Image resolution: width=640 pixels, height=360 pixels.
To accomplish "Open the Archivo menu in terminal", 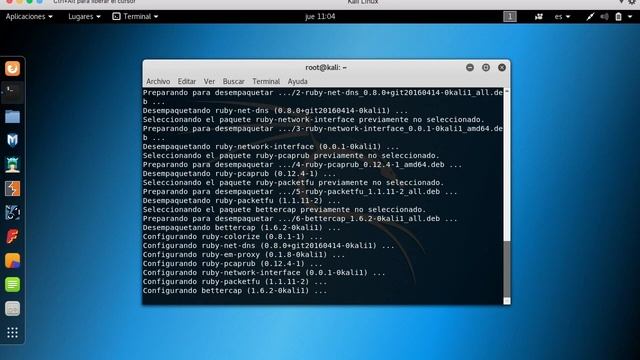I will coord(158,81).
